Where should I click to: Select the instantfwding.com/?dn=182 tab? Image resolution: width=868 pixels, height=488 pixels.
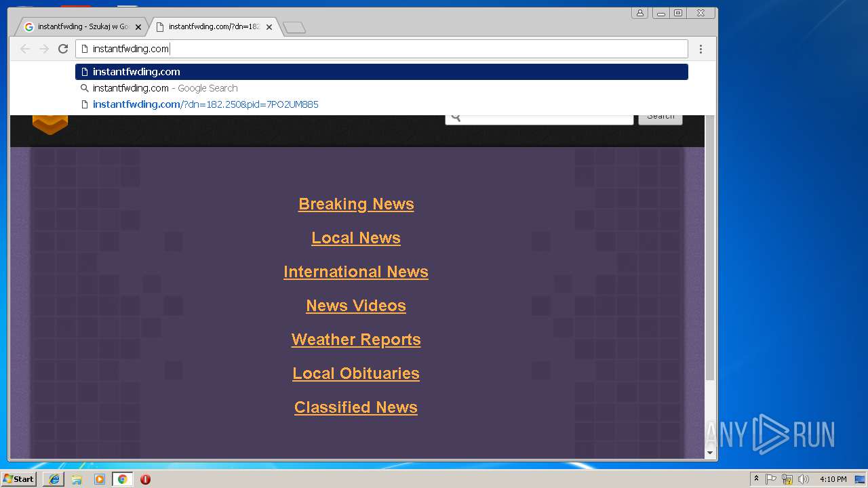point(214,27)
